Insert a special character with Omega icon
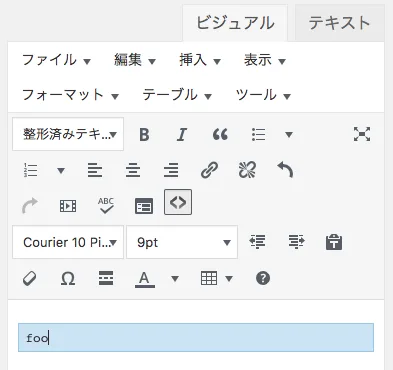Screen dimensions: 393x370 pyautogui.click(x=68, y=278)
